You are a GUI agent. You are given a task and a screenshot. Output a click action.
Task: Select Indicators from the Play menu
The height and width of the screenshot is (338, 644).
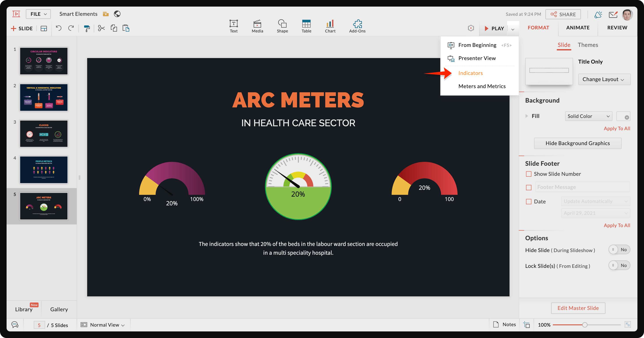tap(471, 73)
